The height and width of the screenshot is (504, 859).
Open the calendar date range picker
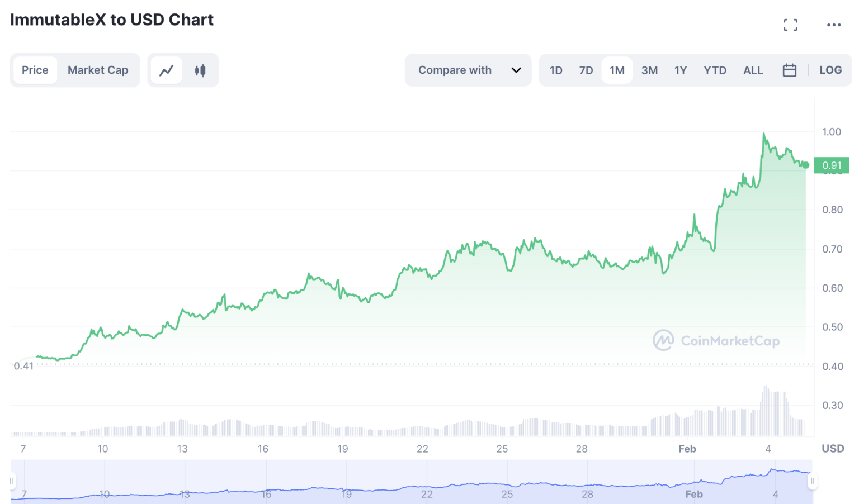[x=790, y=70]
